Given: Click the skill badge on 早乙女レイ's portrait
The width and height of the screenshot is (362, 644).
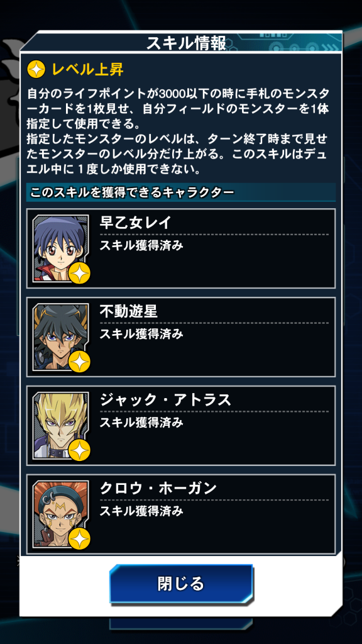Looking at the screenshot, I should 80,273.
